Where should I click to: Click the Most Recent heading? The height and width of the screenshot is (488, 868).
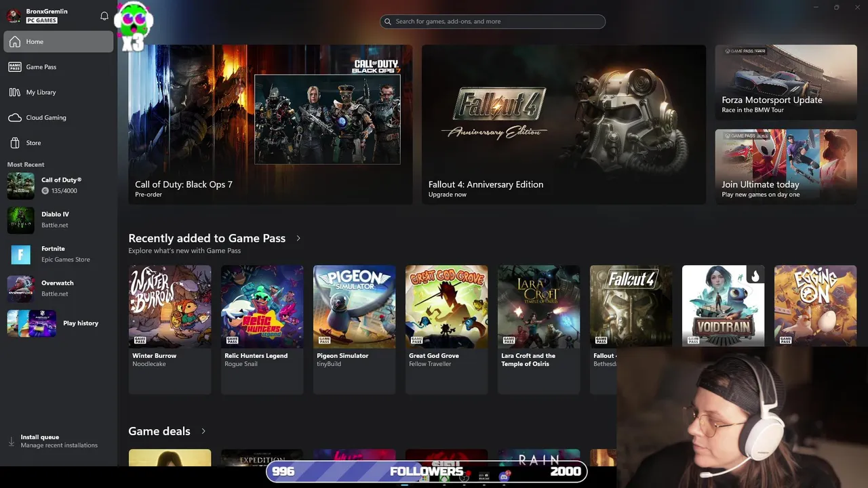click(26, 165)
